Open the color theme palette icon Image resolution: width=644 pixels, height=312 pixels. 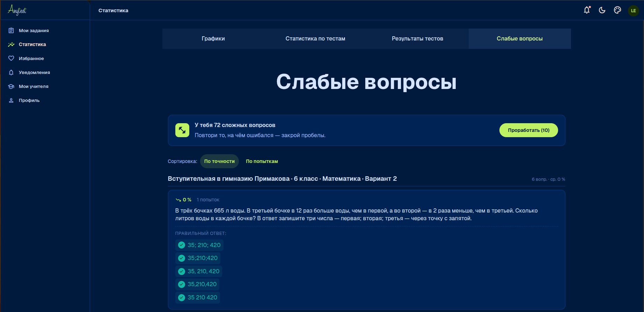click(x=617, y=10)
